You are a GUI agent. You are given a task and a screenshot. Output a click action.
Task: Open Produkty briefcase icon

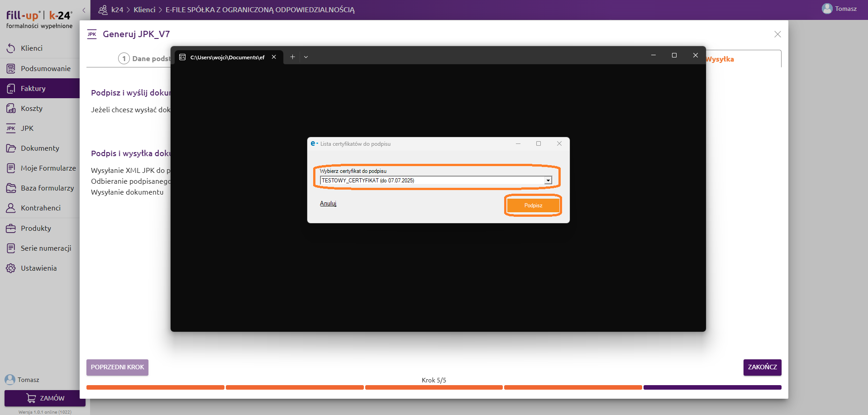coord(11,229)
